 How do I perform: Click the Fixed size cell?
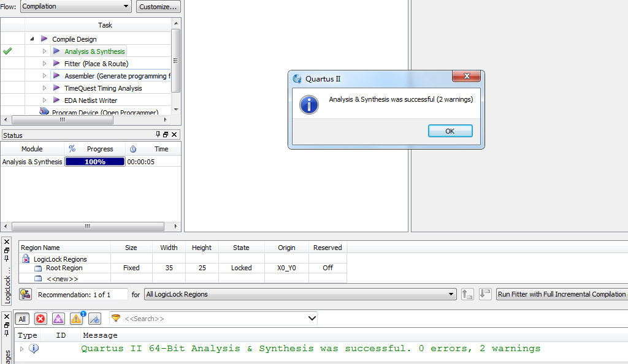click(x=131, y=268)
